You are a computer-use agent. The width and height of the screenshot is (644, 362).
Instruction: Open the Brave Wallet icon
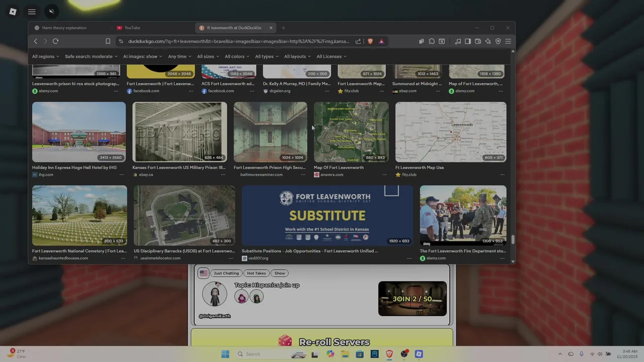click(x=478, y=41)
